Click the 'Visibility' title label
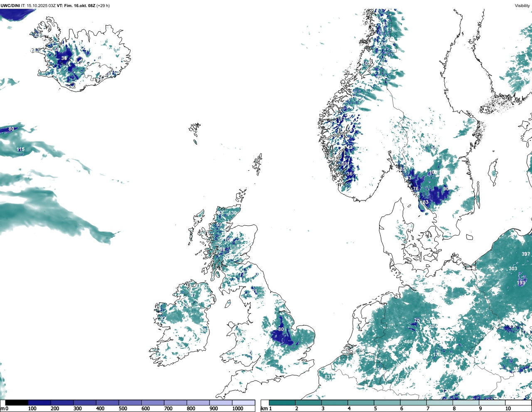Screen dimensions: 532x412 tap(522, 6)
